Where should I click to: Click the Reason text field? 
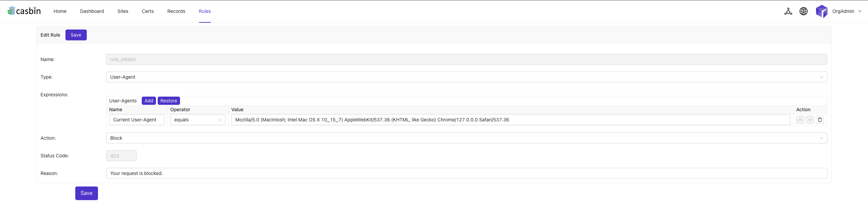(466, 173)
